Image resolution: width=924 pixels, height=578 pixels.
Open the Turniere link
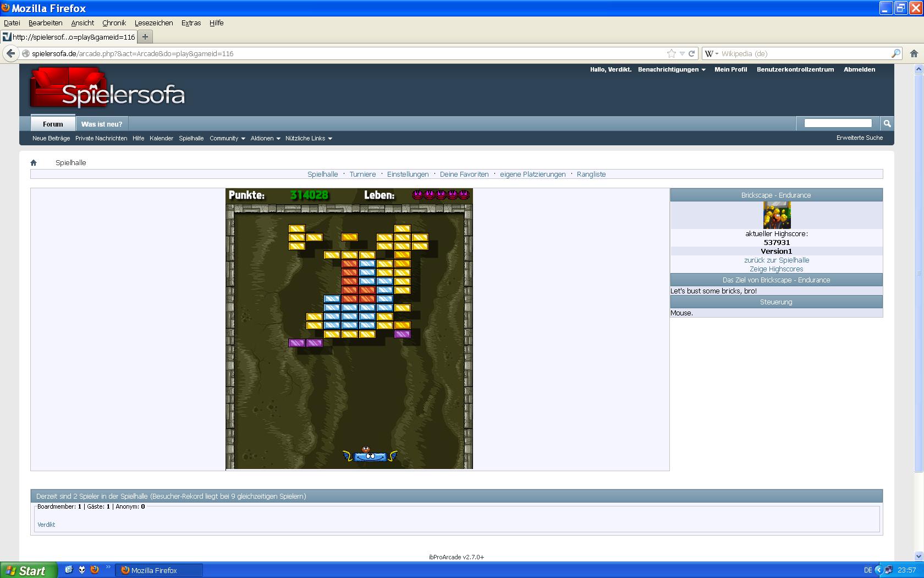pyautogui.click(x=362, y=174)
